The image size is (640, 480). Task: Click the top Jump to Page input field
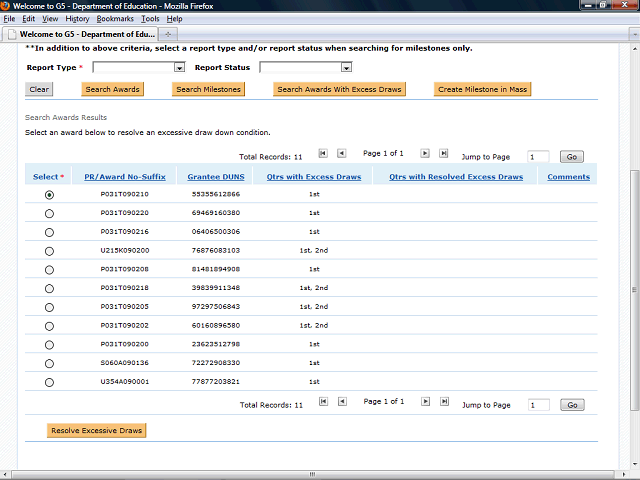tap(537, 157)
